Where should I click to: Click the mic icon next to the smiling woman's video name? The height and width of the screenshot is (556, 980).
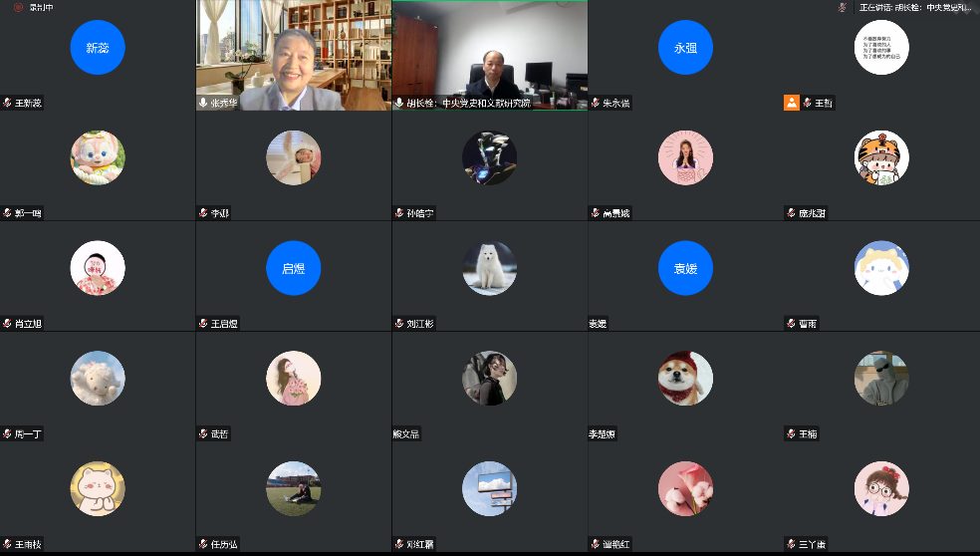[x=203, y=103]
